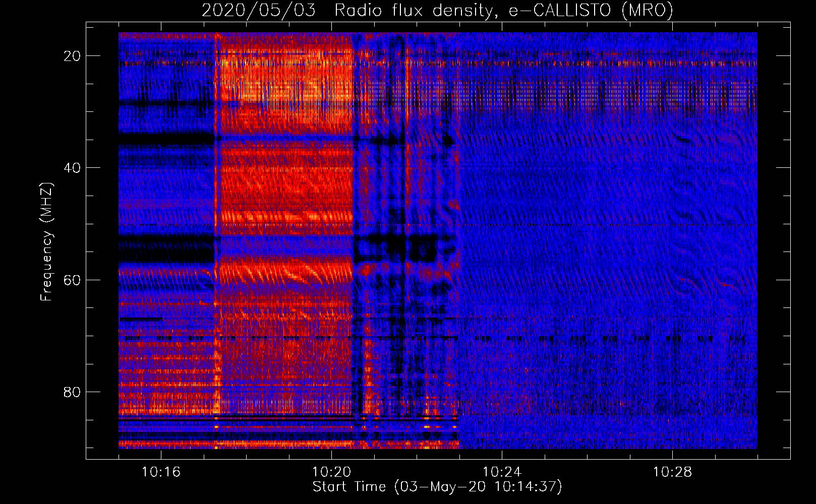
Task: Click the 'Frequency (MHZ)' y-axis label
Action: pyautogui.click(x=46, y=242)
